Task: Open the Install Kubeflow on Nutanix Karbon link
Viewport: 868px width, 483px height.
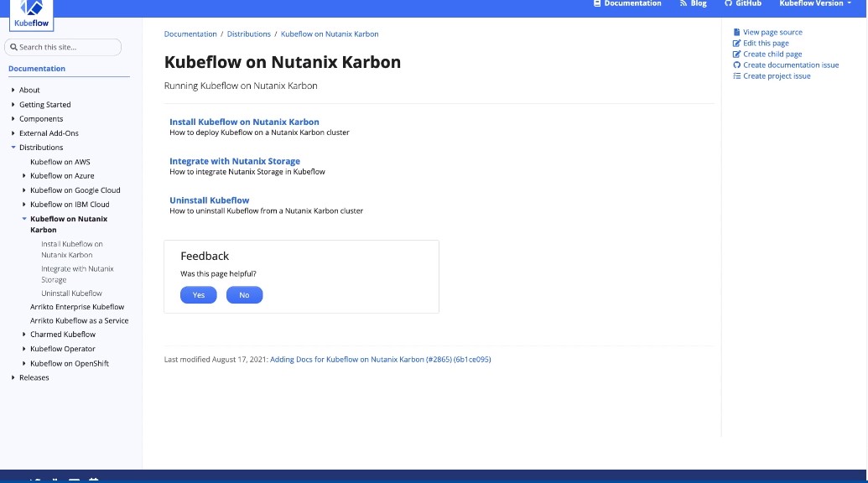Action: tap(244, 122)
